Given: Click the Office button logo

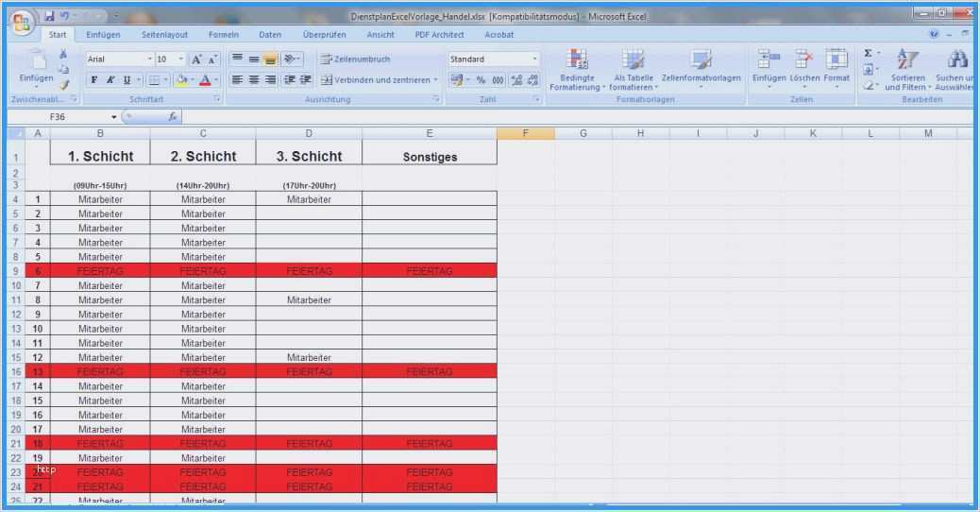Looking at the screenshot, I should coord(22,23).
